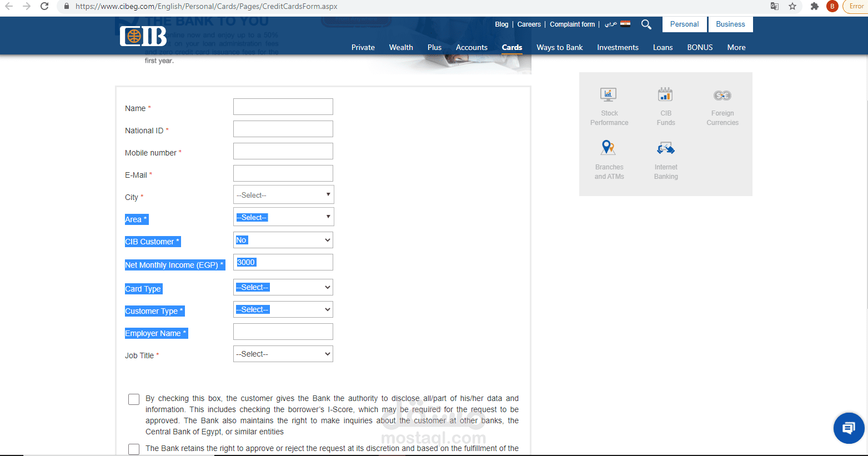
Task: Open the Foreign Currencies coin icon
Action: tap(723, 96)
